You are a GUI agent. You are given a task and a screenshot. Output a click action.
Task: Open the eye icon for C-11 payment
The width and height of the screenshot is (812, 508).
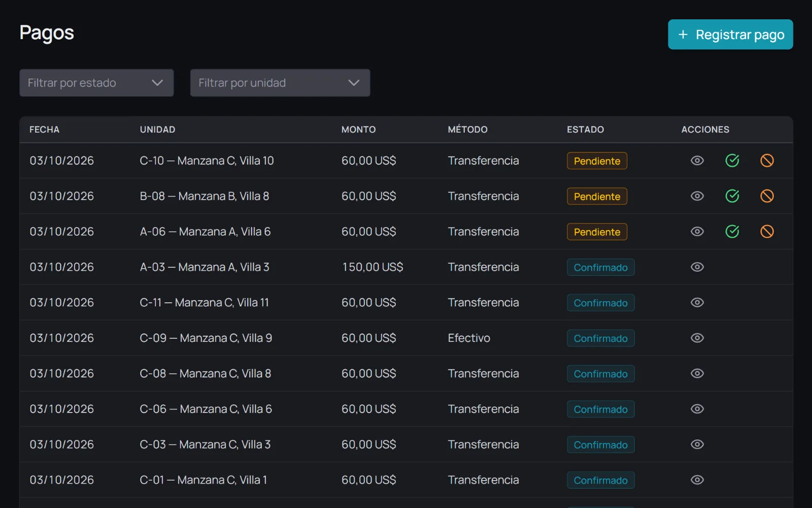tap(697, 303)
